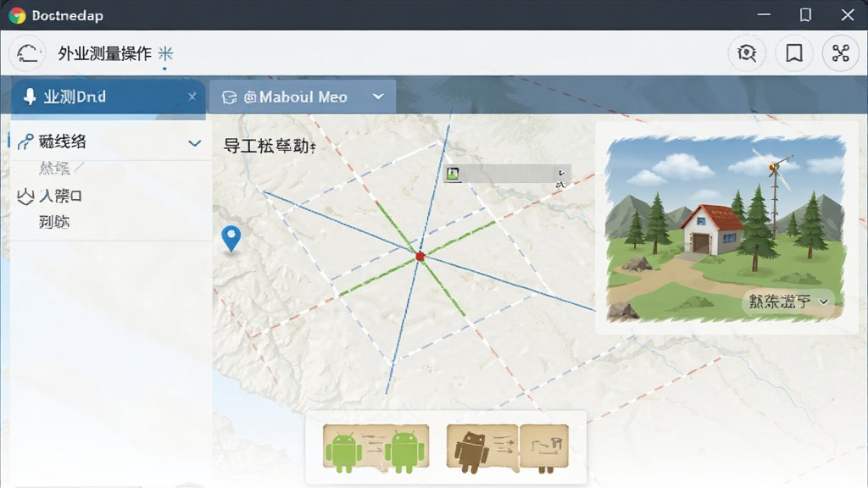Click the Chrome logo in the title bar

tap(17, 15)
